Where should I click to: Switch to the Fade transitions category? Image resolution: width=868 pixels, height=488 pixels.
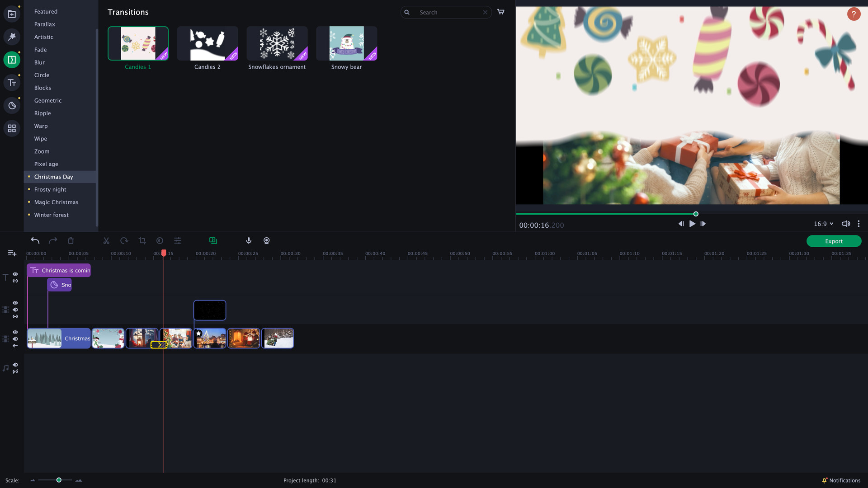coord(40,50)
